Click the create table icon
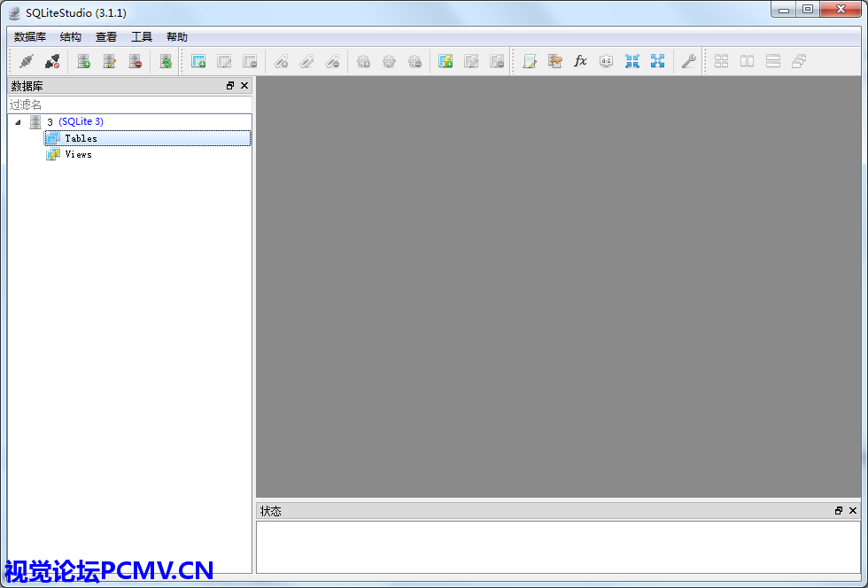Screen dimensions: 868x588 point(198,61)
